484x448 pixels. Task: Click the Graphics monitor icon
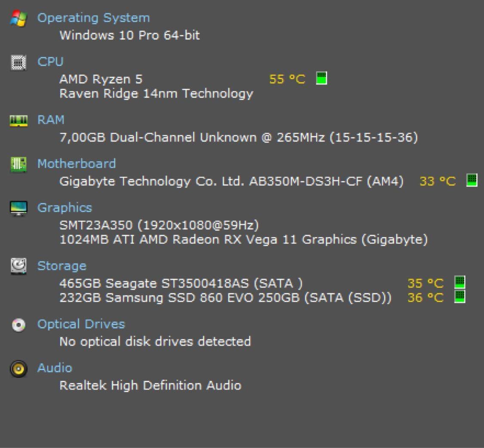click(x=18, y=208)
